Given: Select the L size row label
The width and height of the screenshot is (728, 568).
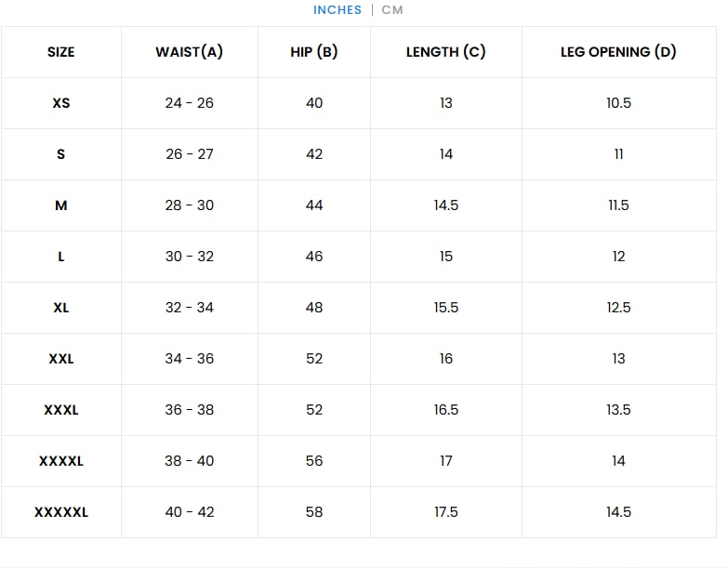Looking at the screenshot, I should tap(60, 257).
